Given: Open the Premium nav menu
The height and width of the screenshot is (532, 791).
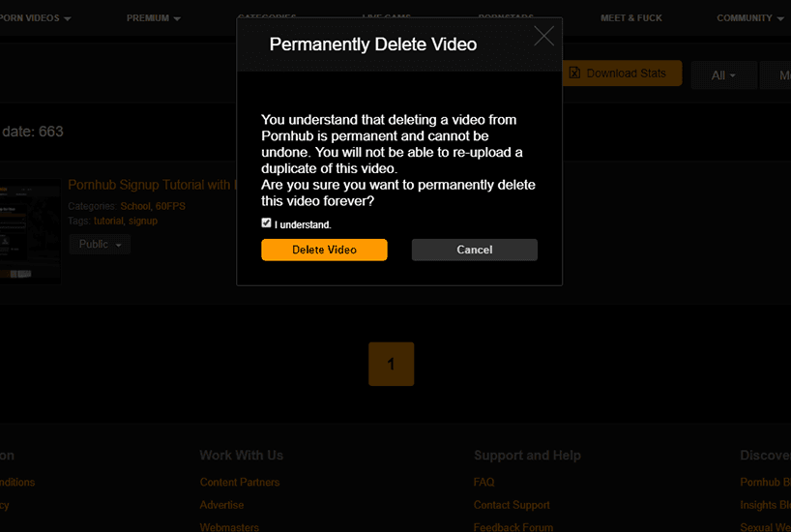Looking at the screenshot, I should pyautogui.click(x=154, y=18).
